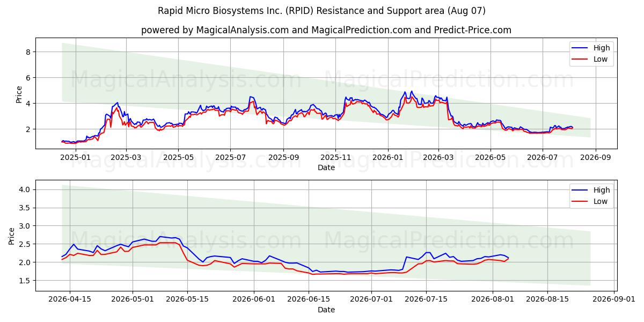Click the bottom chart 'Date' axis label
644x322 pixels.
pyautogui.click(x=326, y=310)
